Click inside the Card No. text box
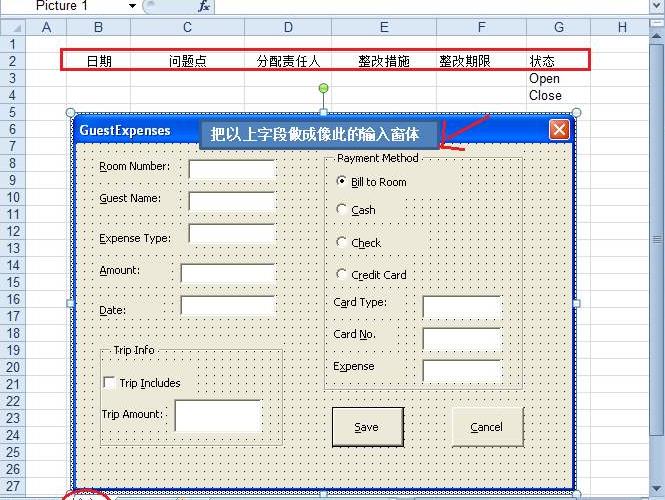The image size is (665, 500). tap(461, 338)
